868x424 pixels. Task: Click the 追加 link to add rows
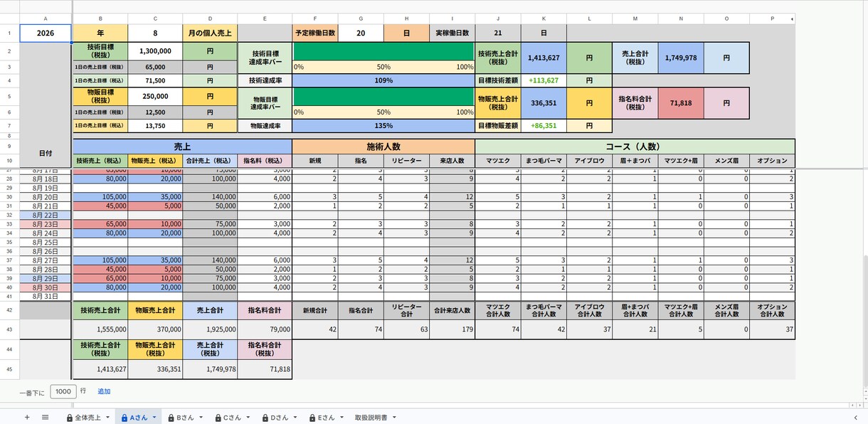click(104, 391)
